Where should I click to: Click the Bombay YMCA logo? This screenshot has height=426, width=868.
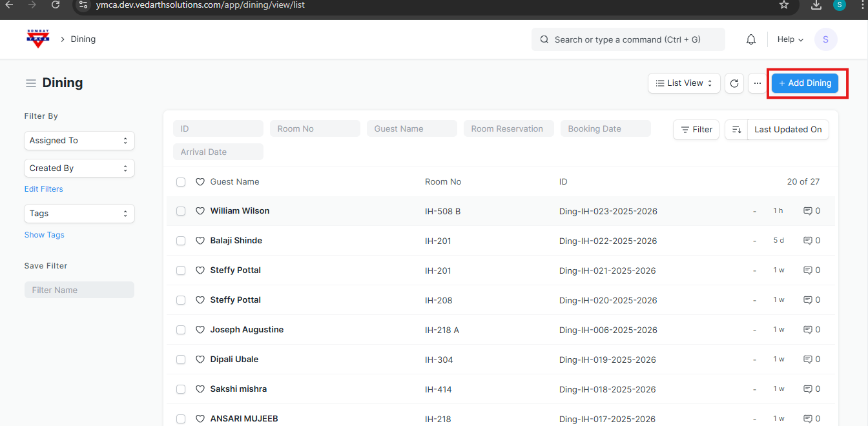(x=38, y=39)
